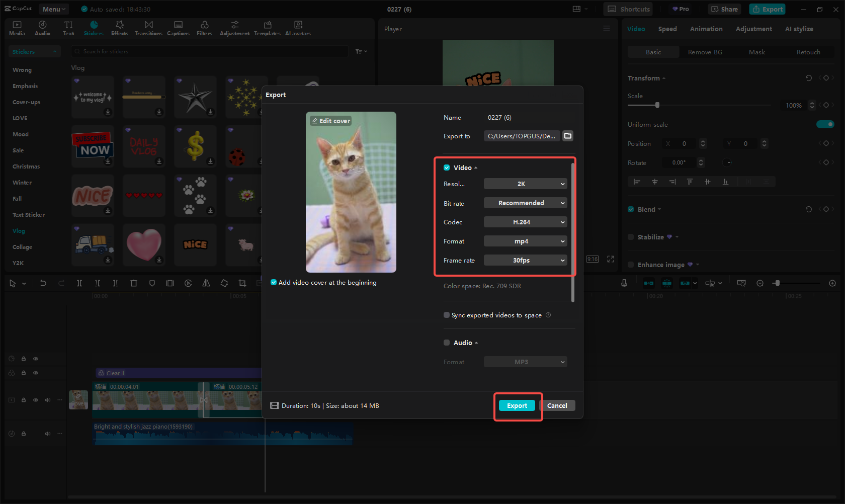The width and height of the screenshot is (845, 504).
Task: Uncheck Add video cover at the beginning
Action: coord(273,282)
